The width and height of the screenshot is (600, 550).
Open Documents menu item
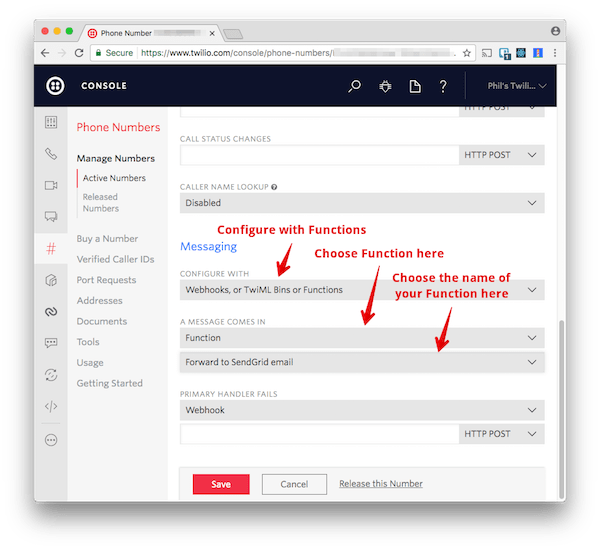101,322
